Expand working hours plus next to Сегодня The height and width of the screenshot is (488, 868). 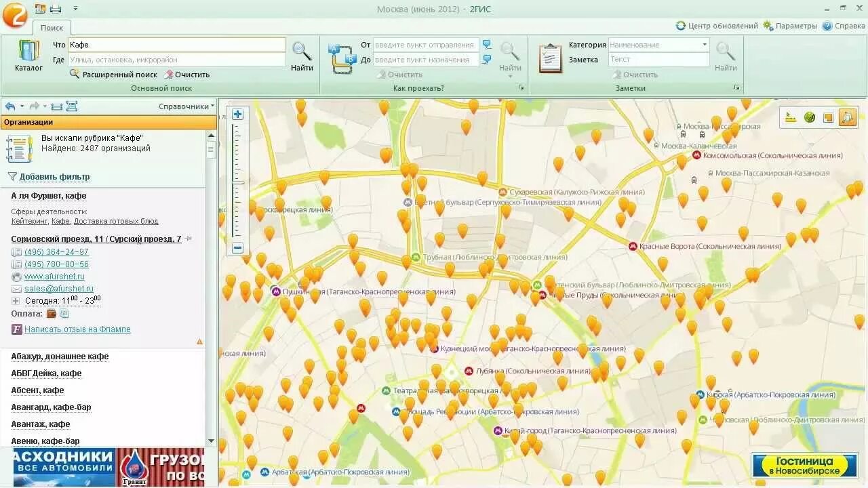coord(16,300)
